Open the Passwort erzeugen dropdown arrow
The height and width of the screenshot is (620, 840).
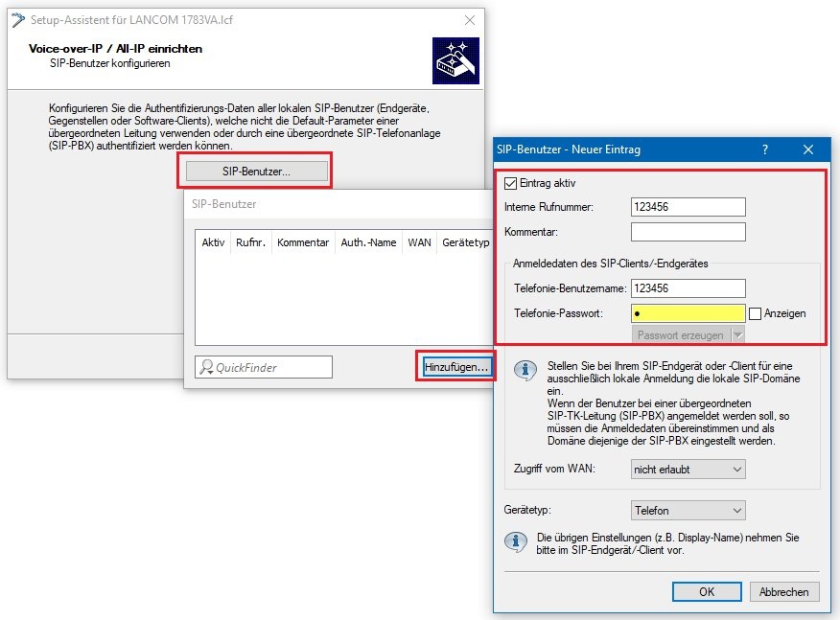click(x=736, y=334)
